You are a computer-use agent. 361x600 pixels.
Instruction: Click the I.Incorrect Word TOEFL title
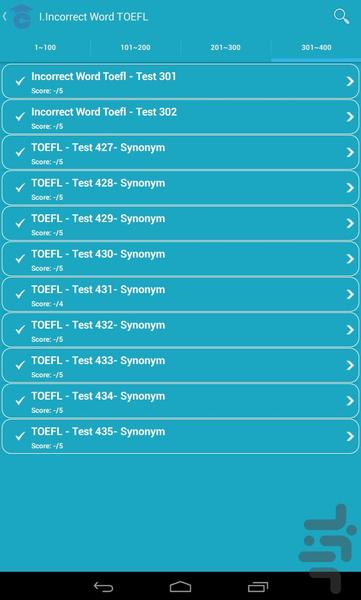point(93,17)
